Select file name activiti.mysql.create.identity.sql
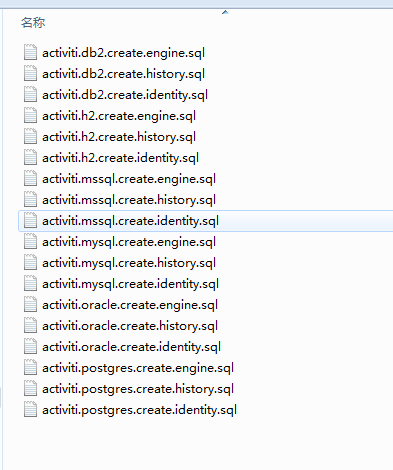Screen dimensions: 393x470 (131, 284)
